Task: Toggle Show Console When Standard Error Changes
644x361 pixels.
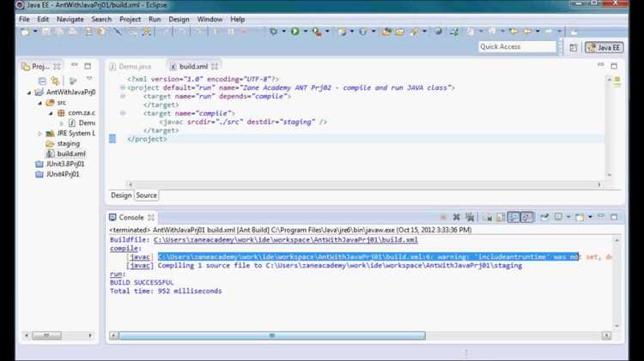Action: point(527,217)
